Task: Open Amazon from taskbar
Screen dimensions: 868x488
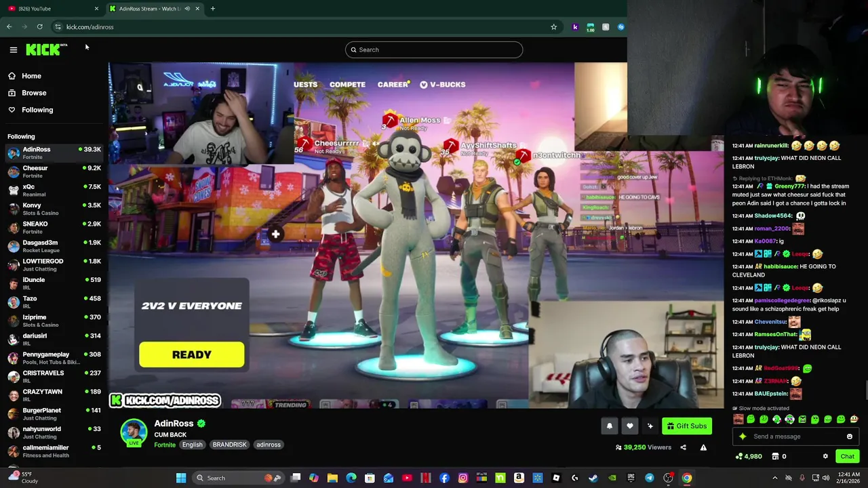Action: pos(519,479)
